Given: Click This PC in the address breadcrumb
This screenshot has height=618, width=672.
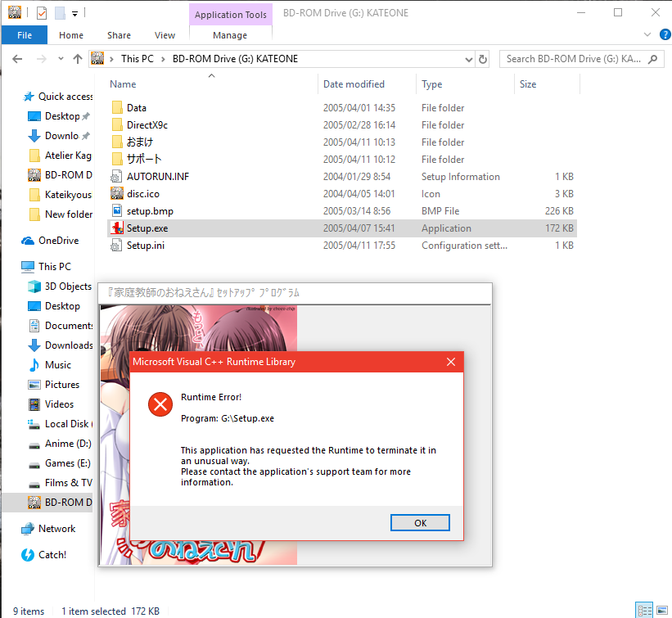Looking at the screenshot, I should 138,59.
